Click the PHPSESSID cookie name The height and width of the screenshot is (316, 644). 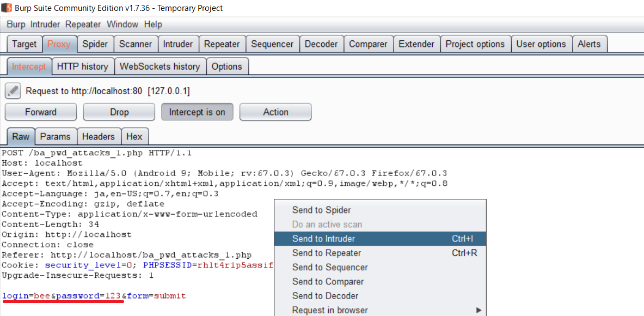[168, 265]
